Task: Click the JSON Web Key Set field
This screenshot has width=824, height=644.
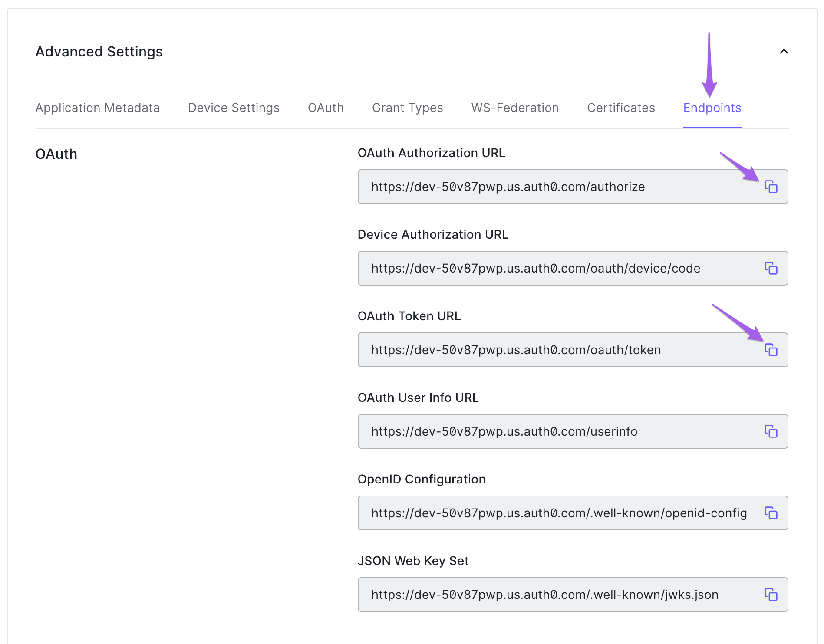Action: point(573,595)
